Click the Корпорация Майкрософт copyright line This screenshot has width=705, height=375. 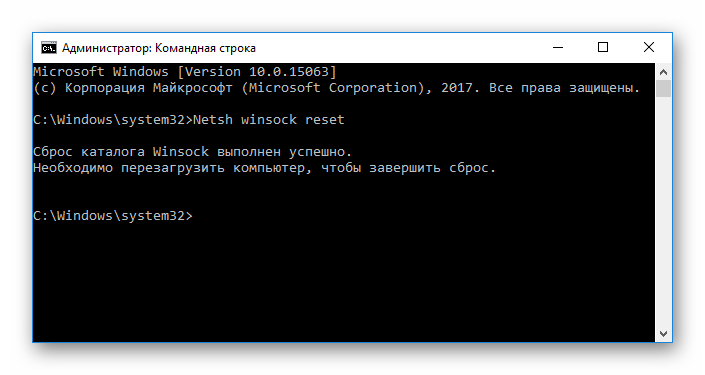tap(336, 88)
